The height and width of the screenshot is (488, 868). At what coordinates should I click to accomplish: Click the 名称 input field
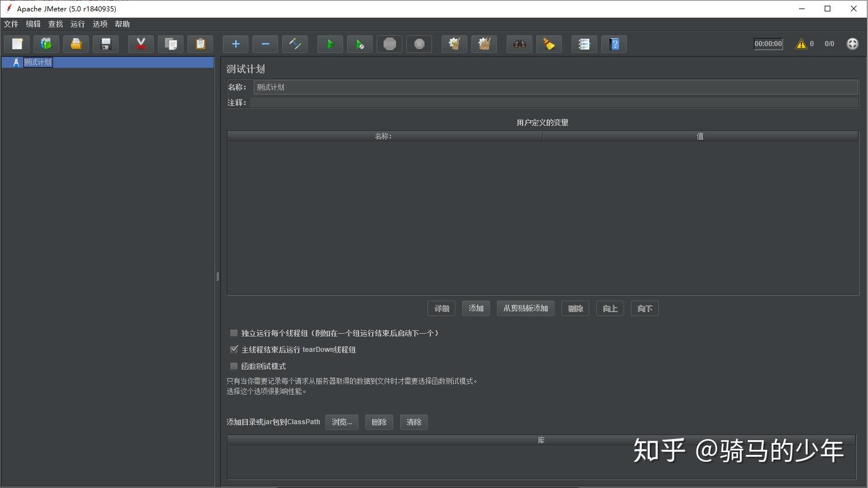point(399,87)
